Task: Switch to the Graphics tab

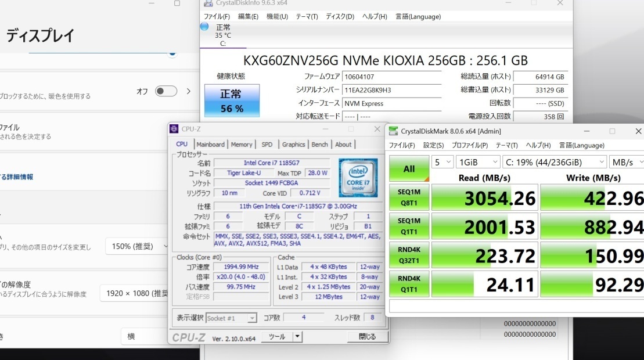Action: point(294,145)
